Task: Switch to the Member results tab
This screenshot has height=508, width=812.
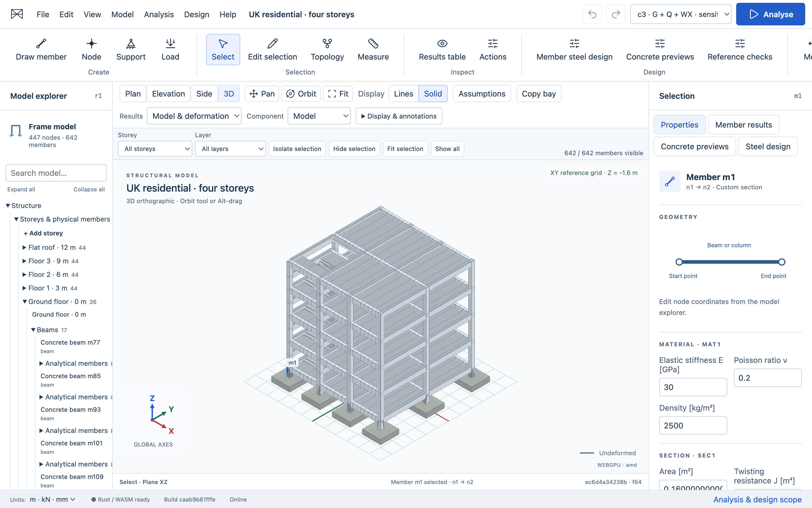Action: pos(743,125)
